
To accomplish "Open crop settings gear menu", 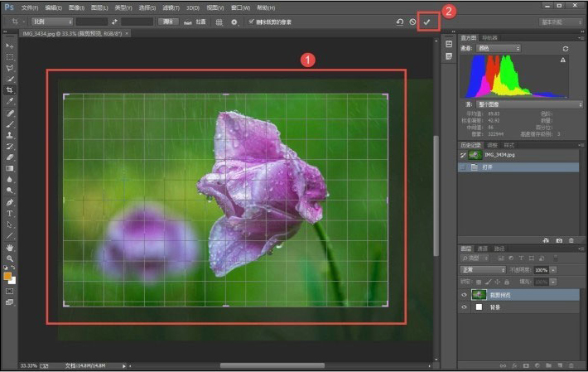I will pos(234,22).
